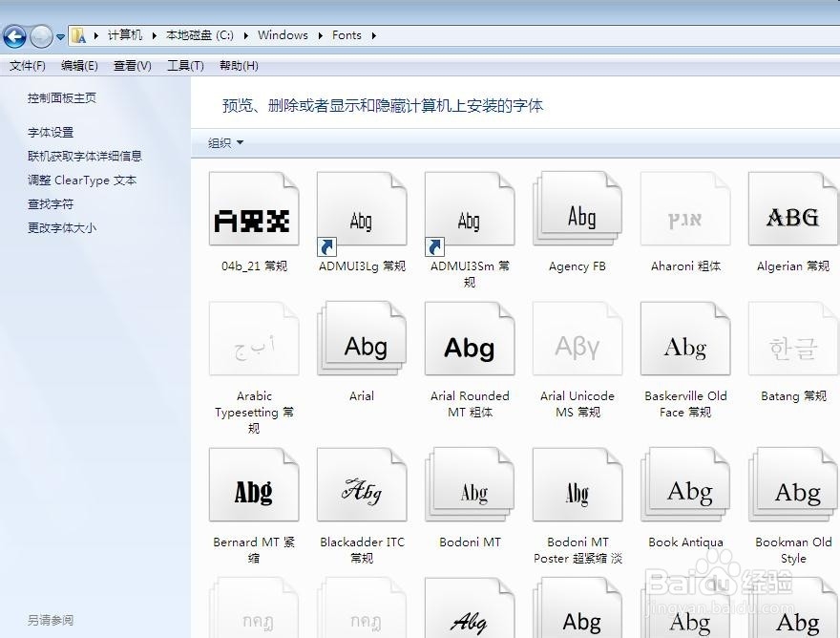This screenshot has width=840, height=638.
Task: Navigate to 本地磁盘 (C:) in address bar
Action: point(199,35)
